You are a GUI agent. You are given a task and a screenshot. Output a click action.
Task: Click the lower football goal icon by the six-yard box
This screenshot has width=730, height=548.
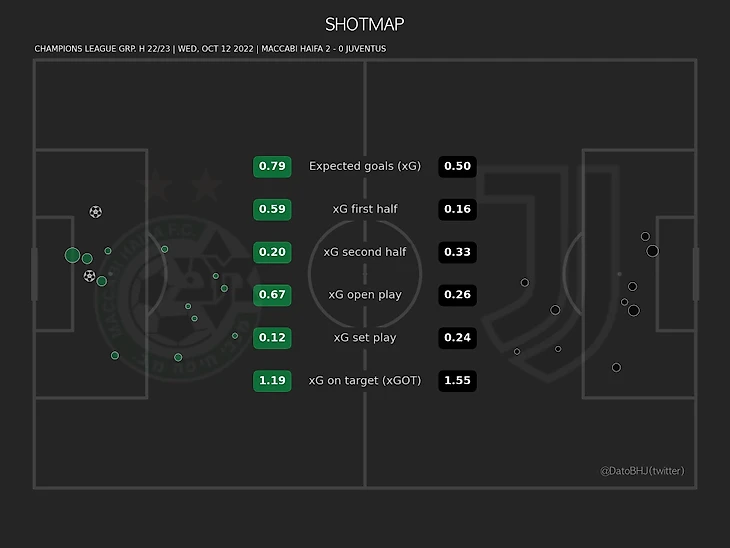coord(89,276)
